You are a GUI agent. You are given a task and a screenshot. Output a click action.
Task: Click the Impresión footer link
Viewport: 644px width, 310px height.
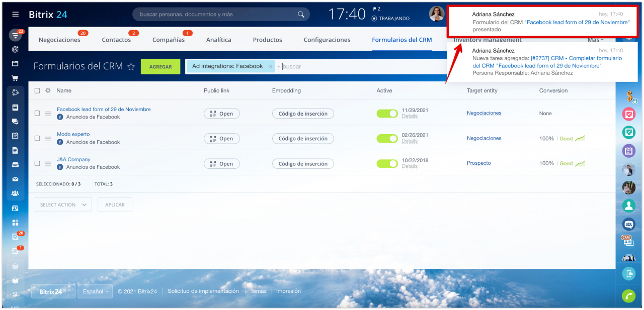[x=288, y=291]
